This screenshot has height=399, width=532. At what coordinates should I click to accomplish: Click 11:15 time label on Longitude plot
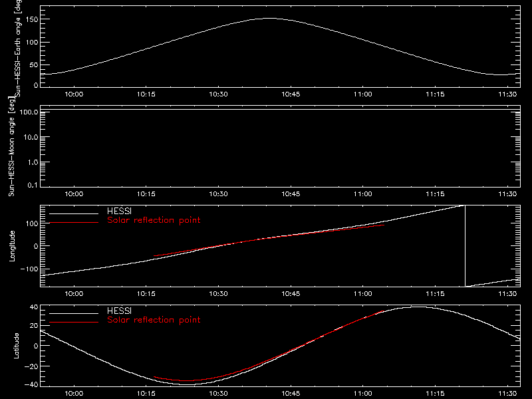[x=436, y=294]
